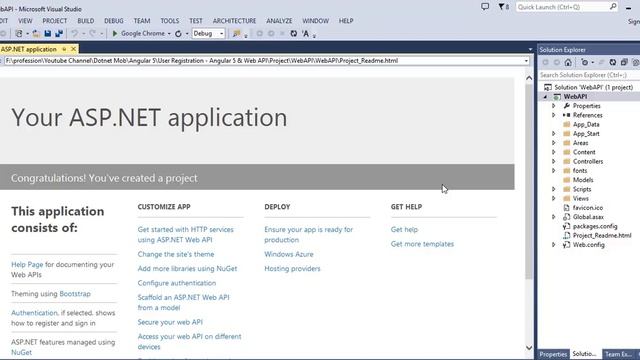Open the 'Change the site's theme' link
The image size is (640, 360).
click(x=176, y=254)
